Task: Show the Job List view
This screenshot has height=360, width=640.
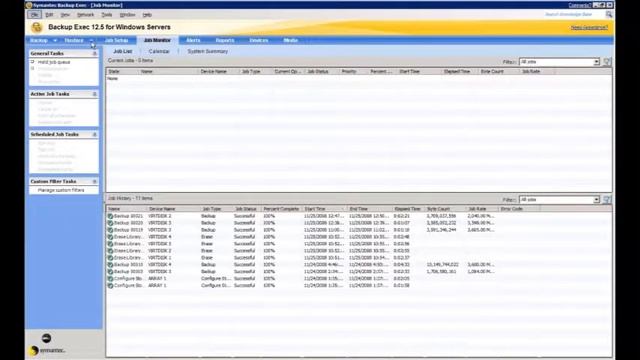Action: (122, 51)
